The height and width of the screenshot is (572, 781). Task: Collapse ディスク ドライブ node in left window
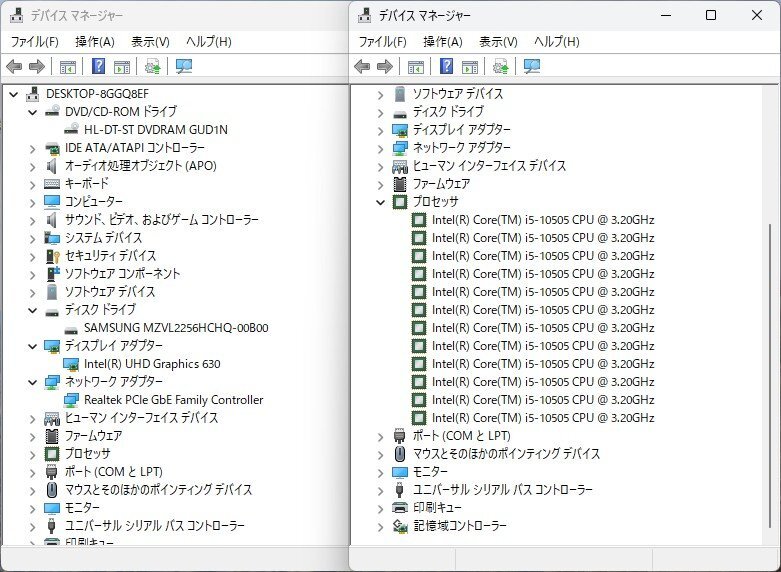point(33,310)
